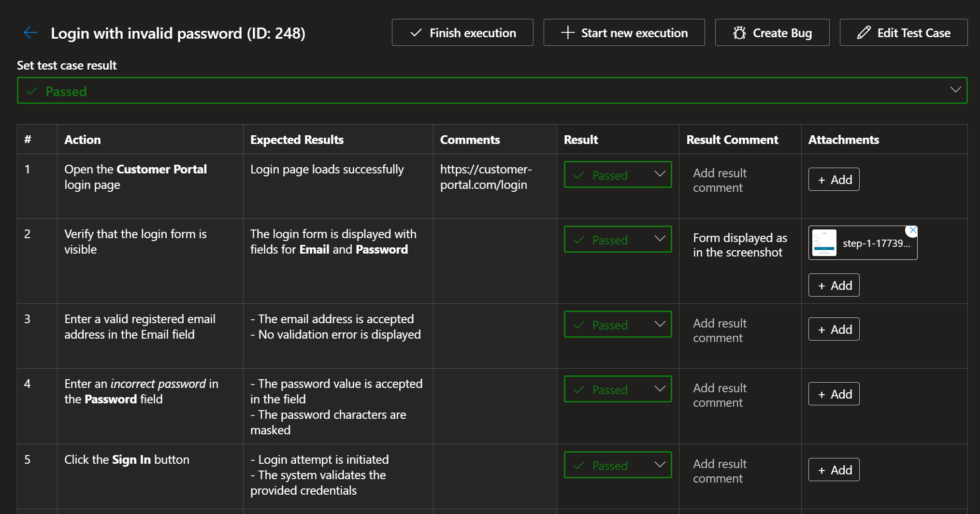The width and height of the screenshot is (980, 514).
Task: Open the step 1 Result dropdown
Action: pyautogui.click(x=618, y=175)
